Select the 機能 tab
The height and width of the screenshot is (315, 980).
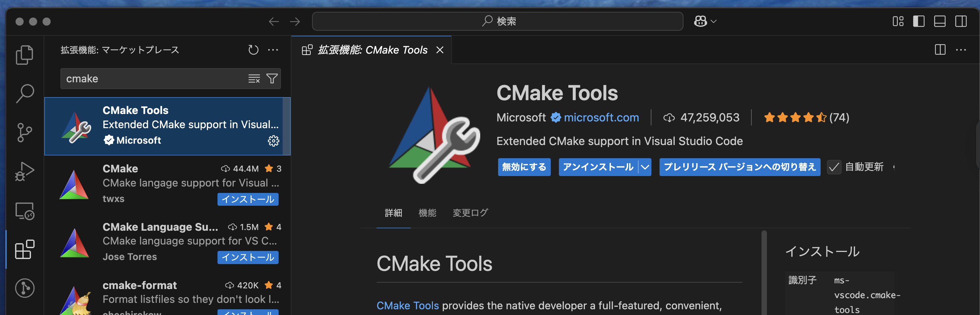427,213
